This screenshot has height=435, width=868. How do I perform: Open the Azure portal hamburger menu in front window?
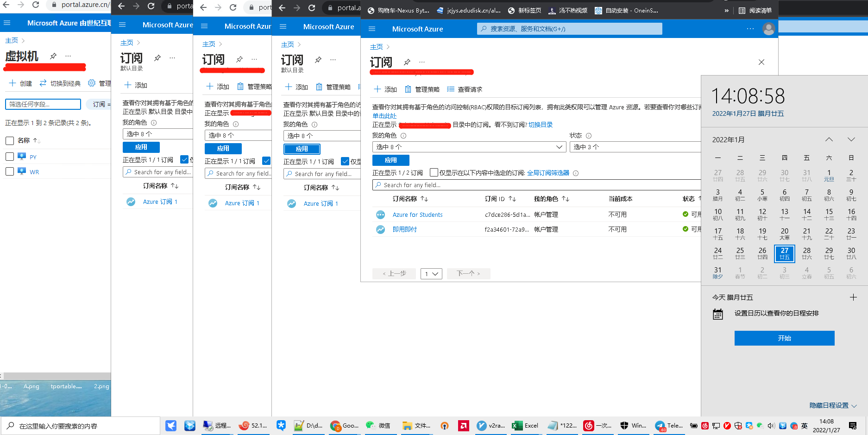click(x=371, y=29)
